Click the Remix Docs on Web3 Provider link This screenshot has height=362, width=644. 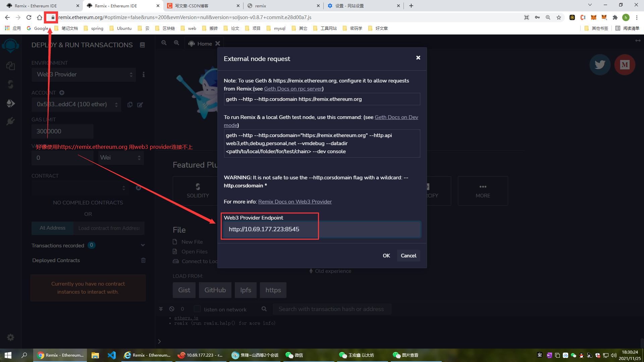tap(295, 201)
